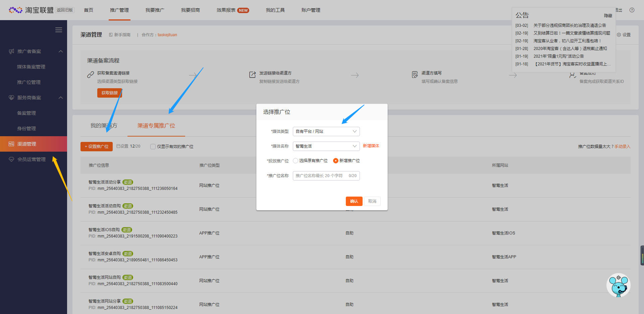Open 我要招商 in top navigation
644x314 pixels.
click(x=191, y=10)
